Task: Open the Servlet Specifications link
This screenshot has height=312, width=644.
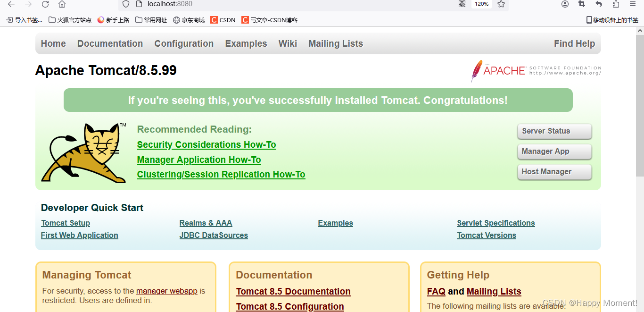Action: point(496,223)
